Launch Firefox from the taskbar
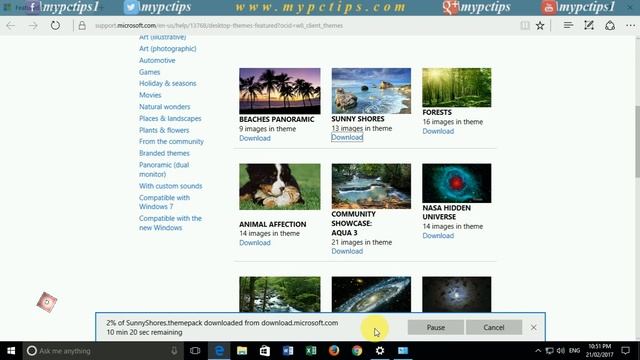 tap(334, 351)
